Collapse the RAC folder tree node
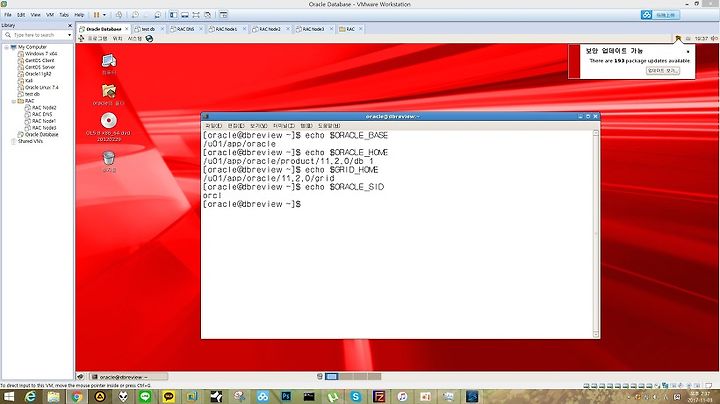 [x=13, y=101]
